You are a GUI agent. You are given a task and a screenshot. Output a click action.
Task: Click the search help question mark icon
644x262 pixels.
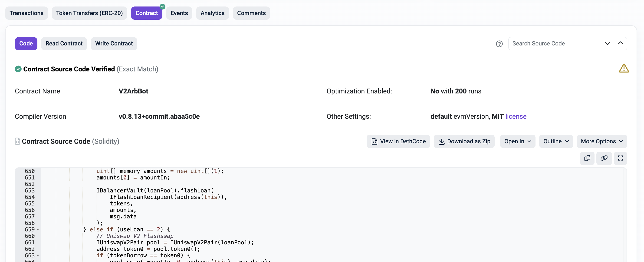(x=499, y=44)
